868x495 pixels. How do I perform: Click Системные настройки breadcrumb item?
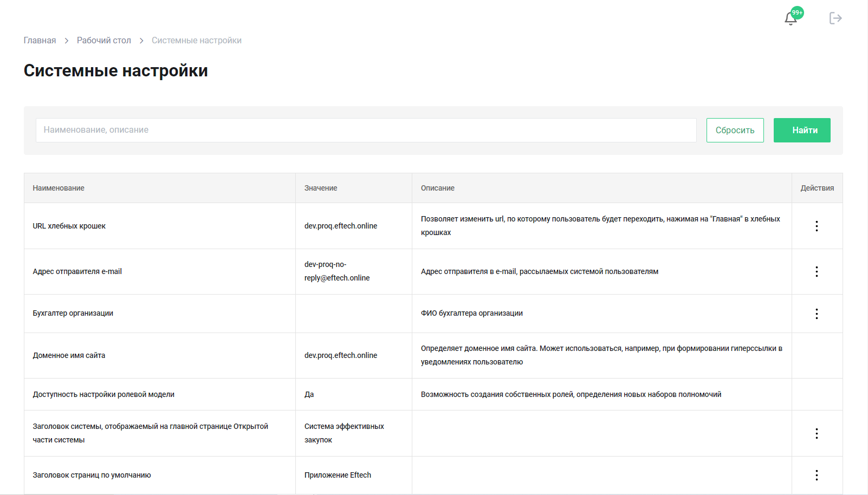(x=197, y=41)
